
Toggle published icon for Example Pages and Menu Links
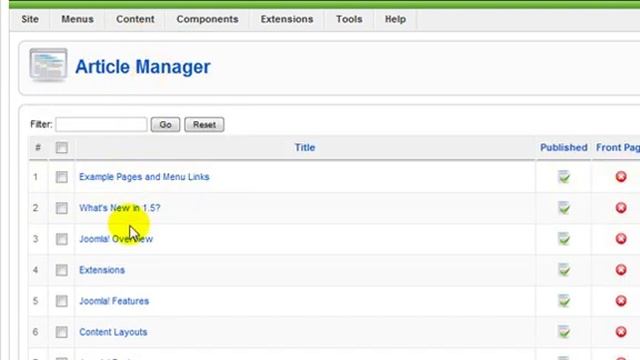pyautogui.click(x=564, y=177)
